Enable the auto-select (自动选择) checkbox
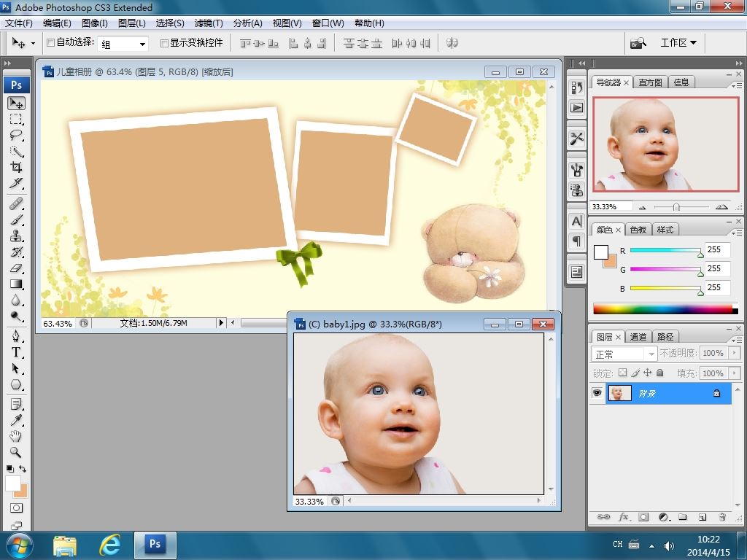The width and height of the screenshot is (747, 560). pyautogui.click(x=50, y=43)
